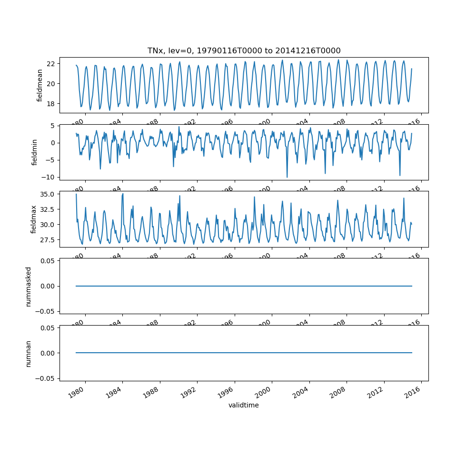Click the 27.5 tick on fieldmax axis
The height and width of the screenshot is (476, 476).
pos(48,239)
